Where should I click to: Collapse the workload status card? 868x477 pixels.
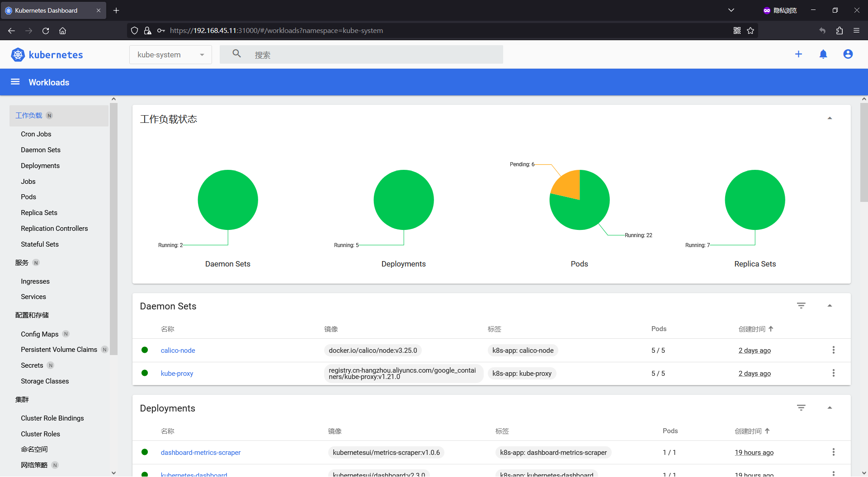click(830, 118)
